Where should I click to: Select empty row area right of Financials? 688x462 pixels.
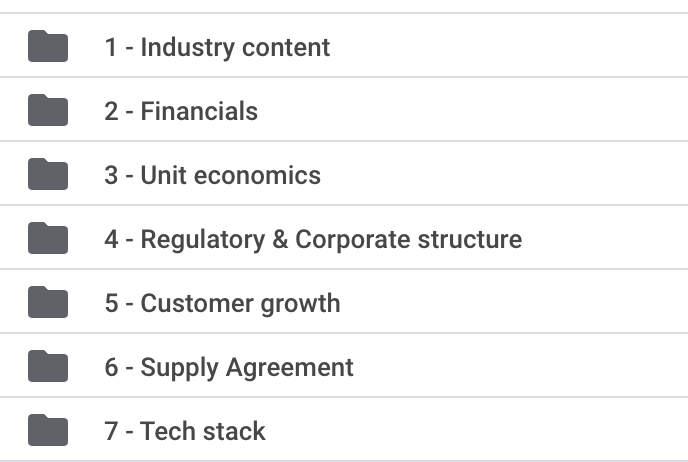(473, 110)
